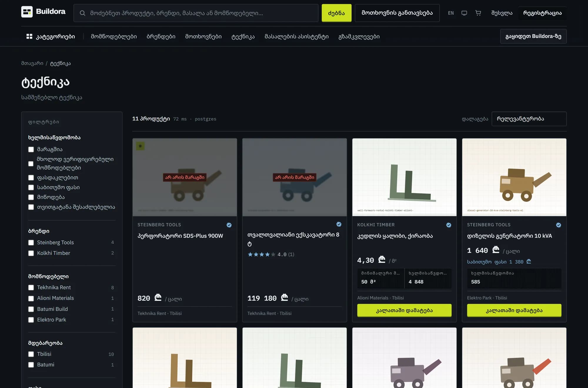Image resolution: width=588 pixels, height=388 pixels.
Task: Click the search magnifier icon
Action: click(x=83, y=13)
